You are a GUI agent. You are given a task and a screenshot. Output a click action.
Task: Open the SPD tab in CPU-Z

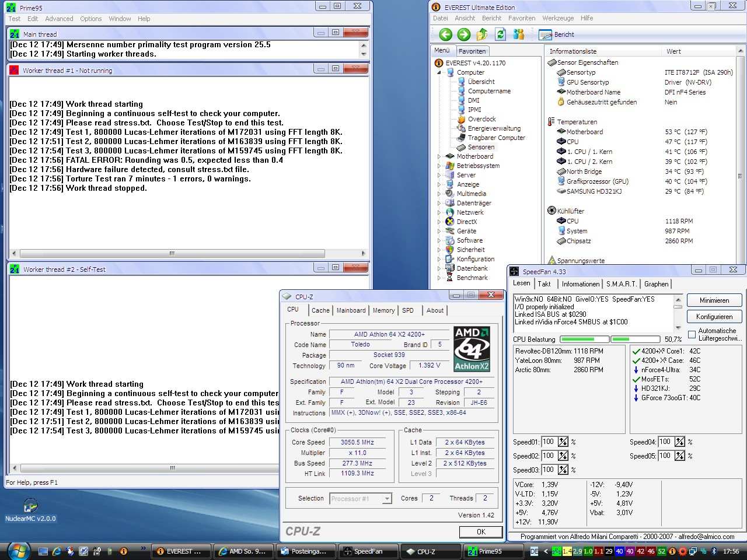(x=408, y=310)
